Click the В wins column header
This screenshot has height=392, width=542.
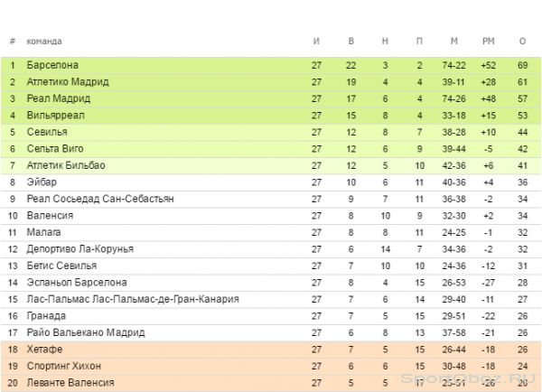pyautogui.click(x=350, y=42)
